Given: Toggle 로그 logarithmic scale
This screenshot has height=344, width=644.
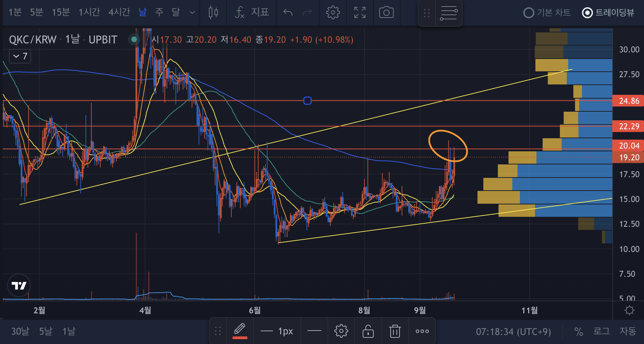Looking at the screenshot, I should click(x=602, y=332).
